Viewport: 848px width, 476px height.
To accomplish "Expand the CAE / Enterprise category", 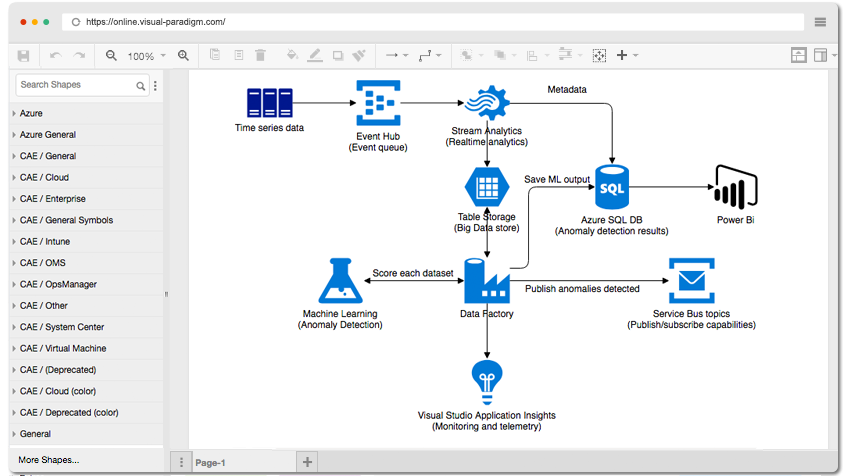I will pyautogui.click(x=87, y=199).
